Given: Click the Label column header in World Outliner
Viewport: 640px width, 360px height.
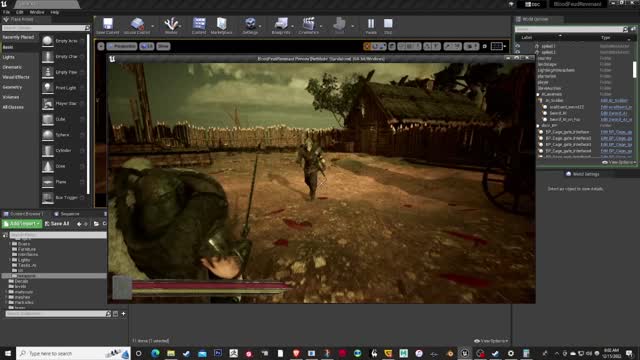Looking at the screenshot, I should click(527, 38).
